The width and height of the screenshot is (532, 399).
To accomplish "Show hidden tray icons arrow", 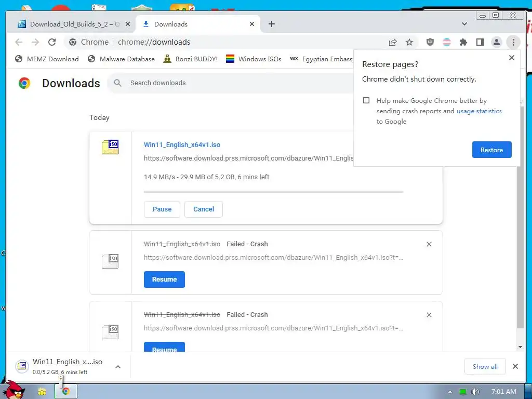I will 450,392.
